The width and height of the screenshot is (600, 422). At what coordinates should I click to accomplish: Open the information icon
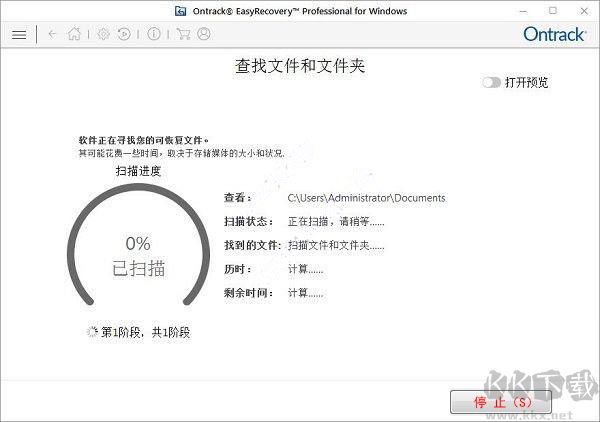[x=153, y=34]
